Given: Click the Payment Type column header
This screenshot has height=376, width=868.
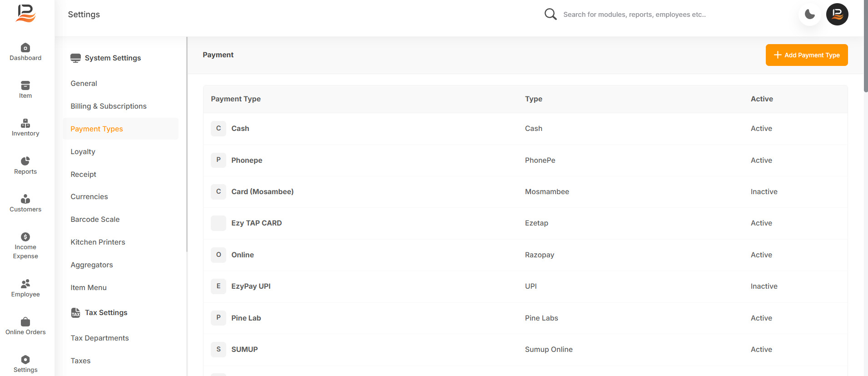Looking at the screenshot, I should point(236,99).
